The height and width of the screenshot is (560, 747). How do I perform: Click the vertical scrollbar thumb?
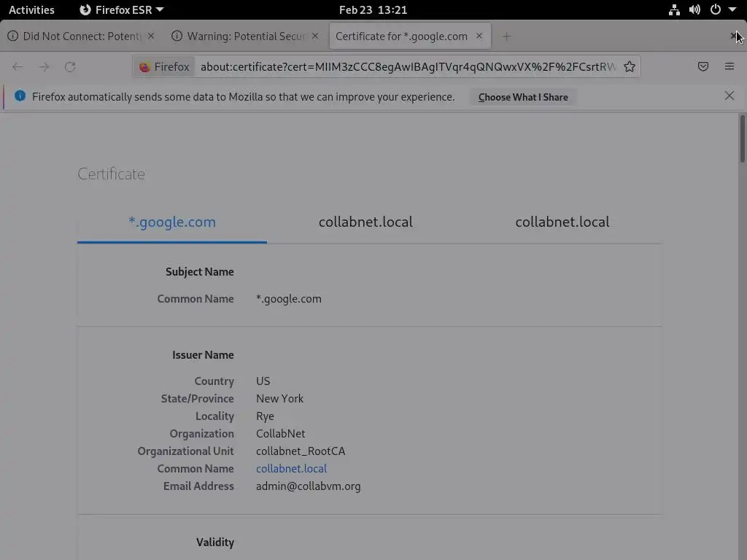(x=742, y=139)
